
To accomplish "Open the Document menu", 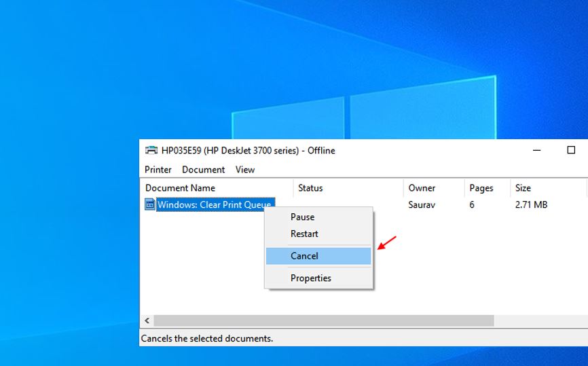I will 203,170.
